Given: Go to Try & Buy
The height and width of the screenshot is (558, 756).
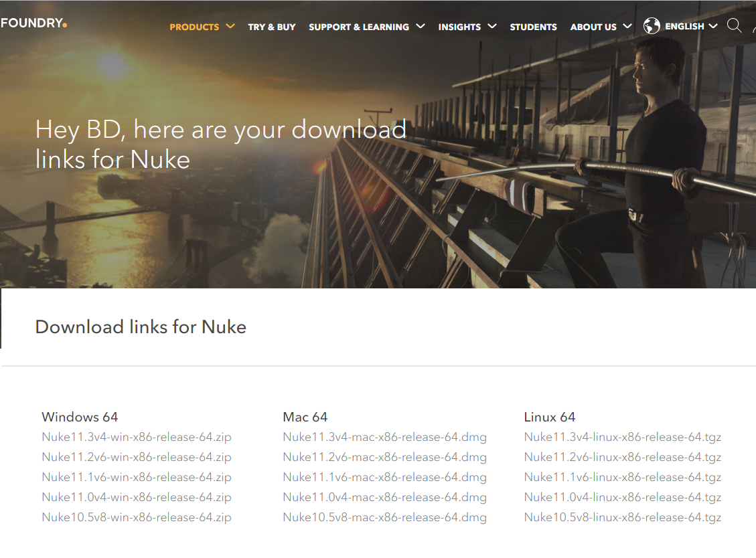Looking at the screenshot, I should [271, 27].
